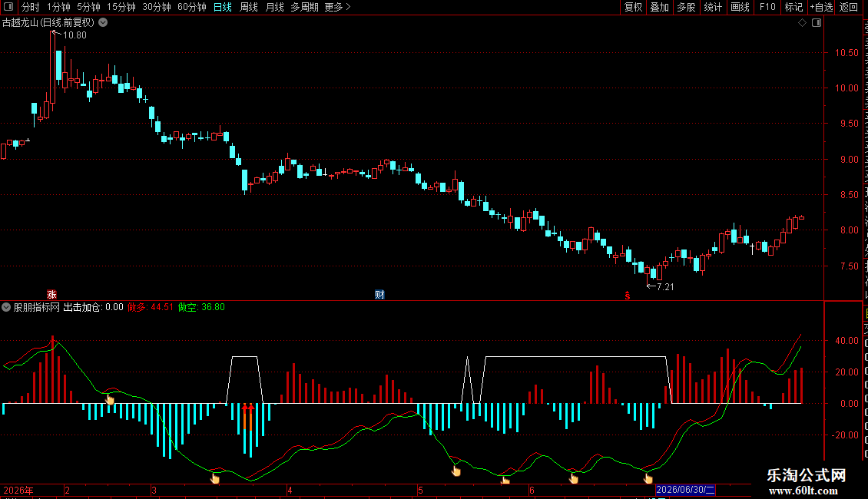Click the 叠加 overlay button
The height and width of the screenshot is (499, 868).
[x=660, y=7]
